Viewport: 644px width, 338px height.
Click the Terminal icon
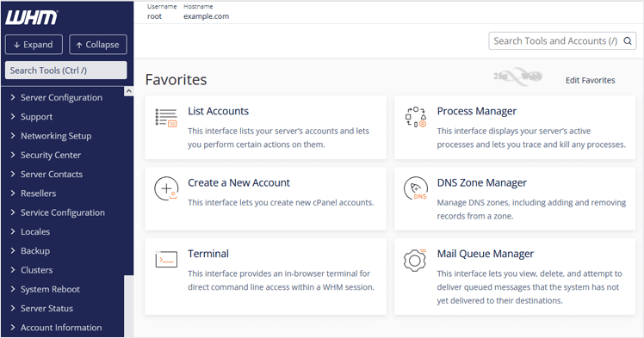[166, 259]
